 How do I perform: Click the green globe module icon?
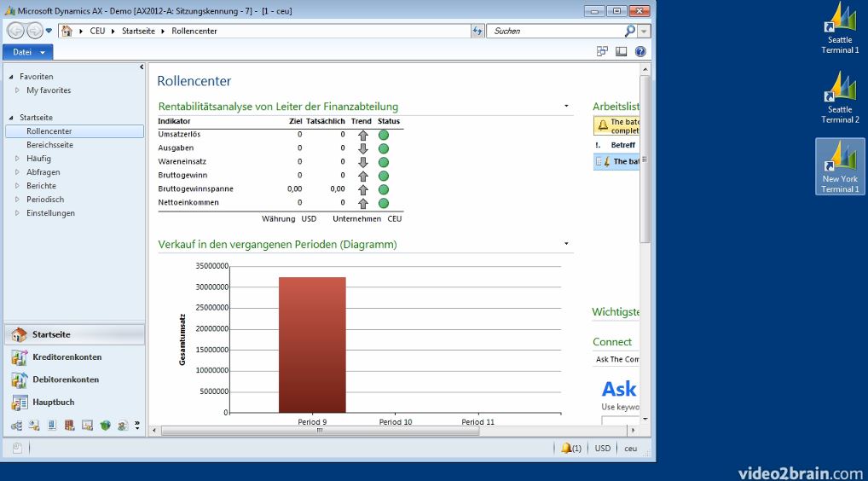point(105,426)
